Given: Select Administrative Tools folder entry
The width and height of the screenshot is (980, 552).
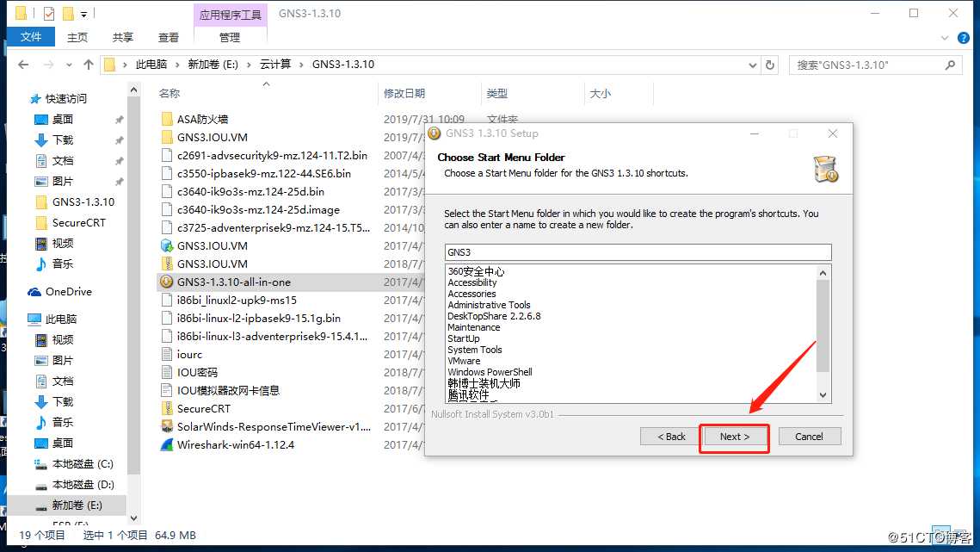Looking at the screenshot, I should coord(489,305).
